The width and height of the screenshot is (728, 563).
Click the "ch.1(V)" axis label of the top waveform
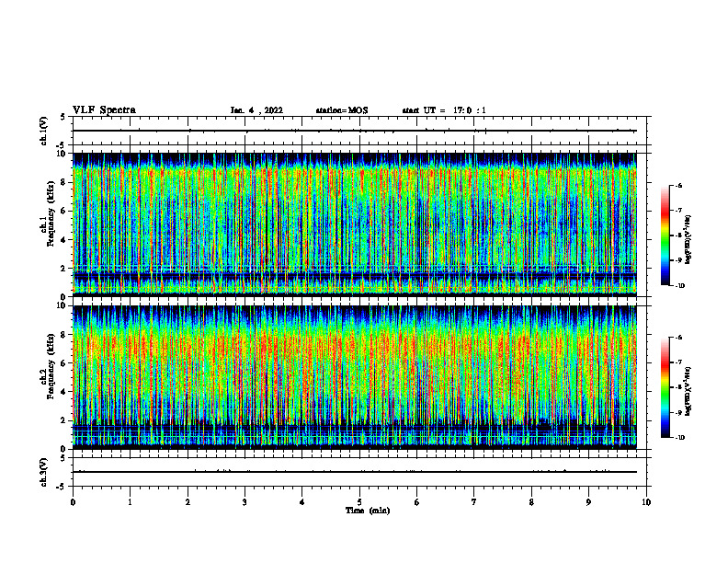point(43,131)
